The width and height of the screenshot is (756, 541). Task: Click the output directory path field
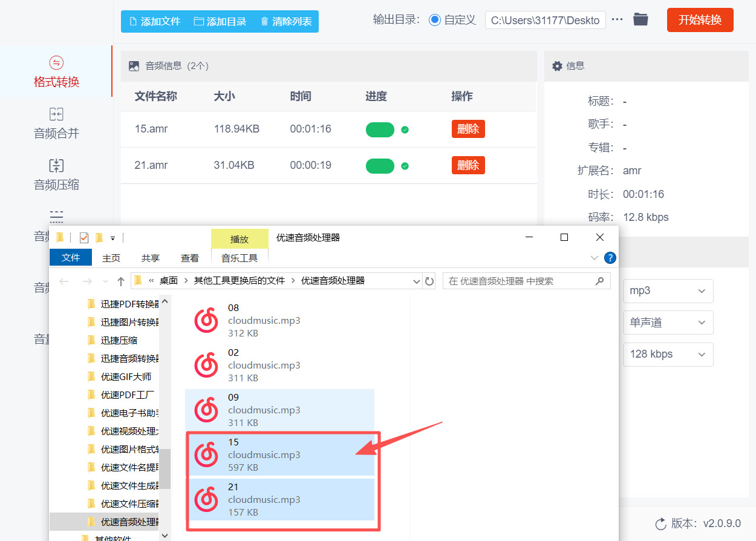click(x=546, y=20)
